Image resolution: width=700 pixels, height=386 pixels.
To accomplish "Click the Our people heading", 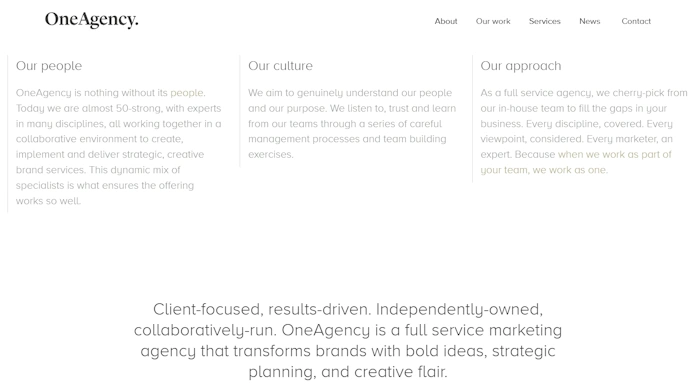I will coord(49,66).
